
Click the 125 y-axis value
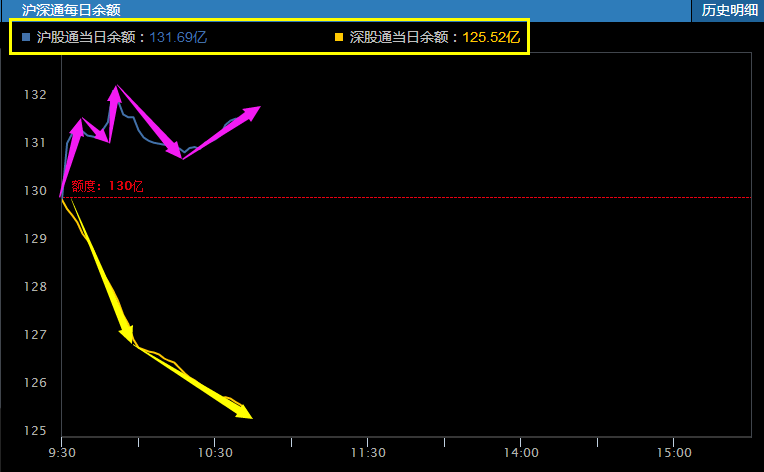point(35,431)
